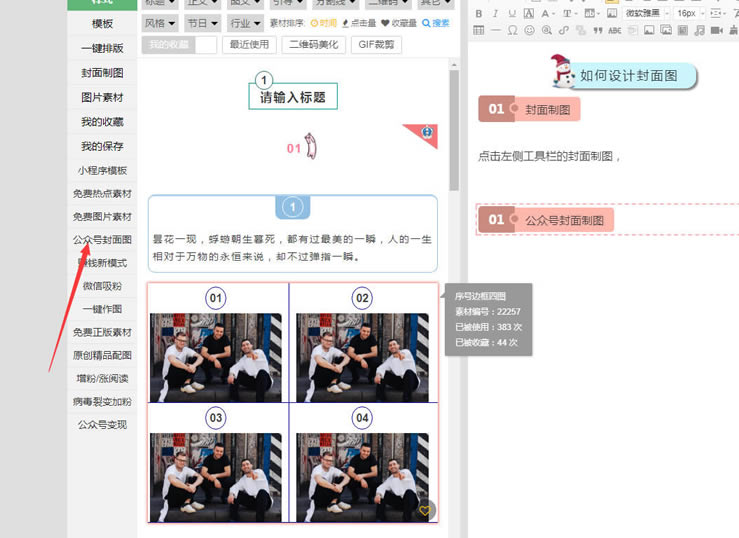The image size is (739, 538).
Task: Insert music with the note icon
Action: pyautogui.click(x=700, y=31)
